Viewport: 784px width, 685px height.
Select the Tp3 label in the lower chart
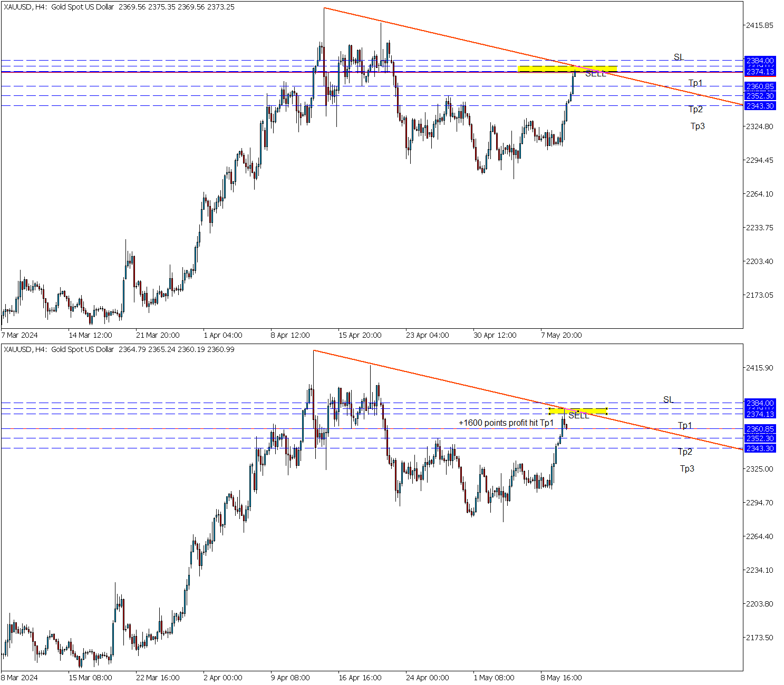pos(687,468)
